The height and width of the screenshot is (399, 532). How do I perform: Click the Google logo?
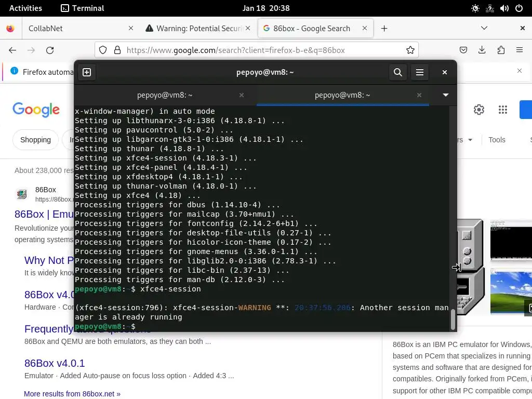click(36, 110)
